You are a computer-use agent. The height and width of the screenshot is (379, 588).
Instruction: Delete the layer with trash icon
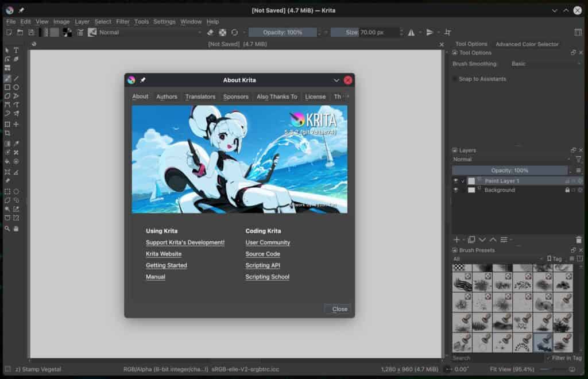point(579,239)
